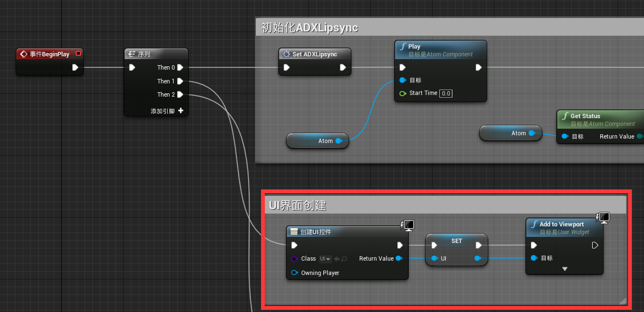Click the Then 0 output pin
Screen dimensions: 644x312
click(x=180, y=67)
